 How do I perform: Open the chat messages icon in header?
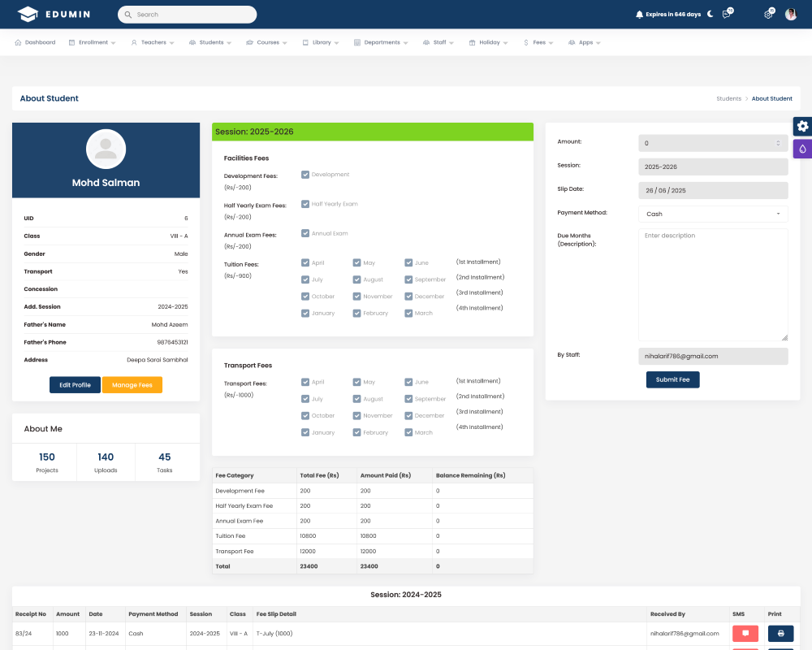tap(727, 15)
